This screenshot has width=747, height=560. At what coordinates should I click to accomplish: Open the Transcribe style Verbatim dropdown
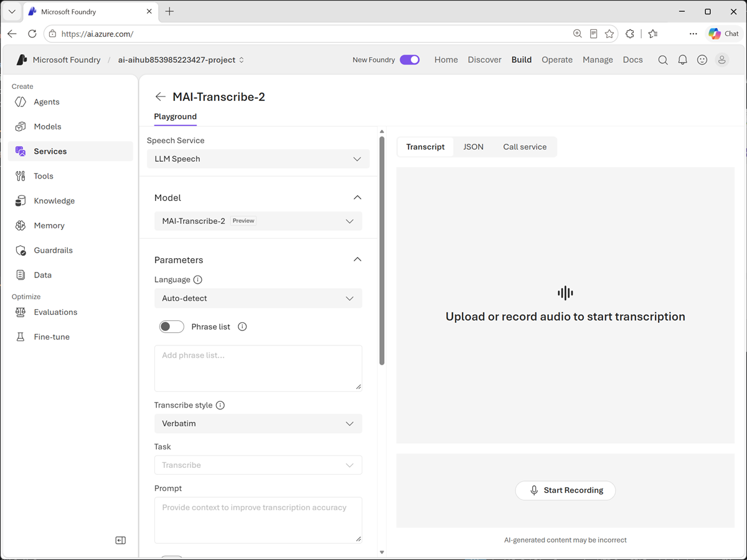(x=258, y=424)
